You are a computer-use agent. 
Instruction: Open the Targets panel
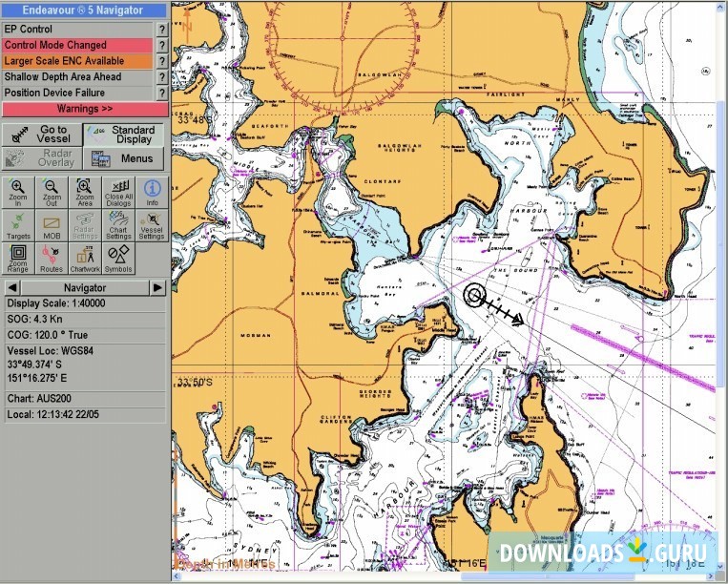17,225
